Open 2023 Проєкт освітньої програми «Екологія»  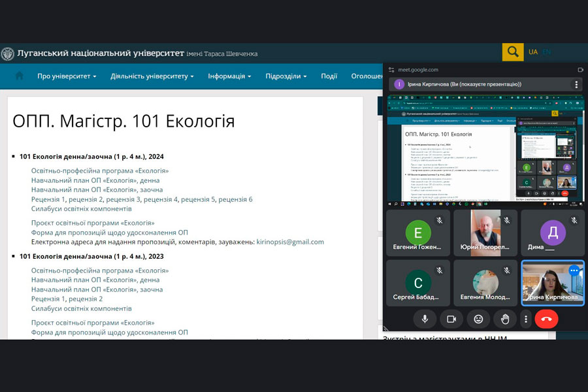[93, 323]
